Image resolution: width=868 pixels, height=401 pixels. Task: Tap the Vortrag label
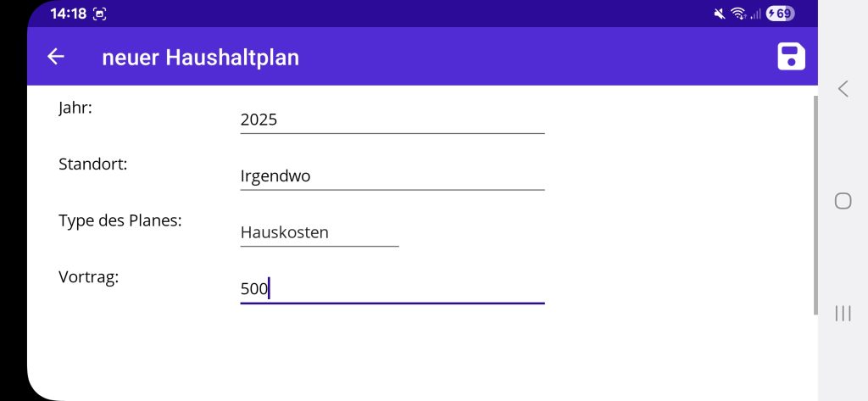point(88,276)
